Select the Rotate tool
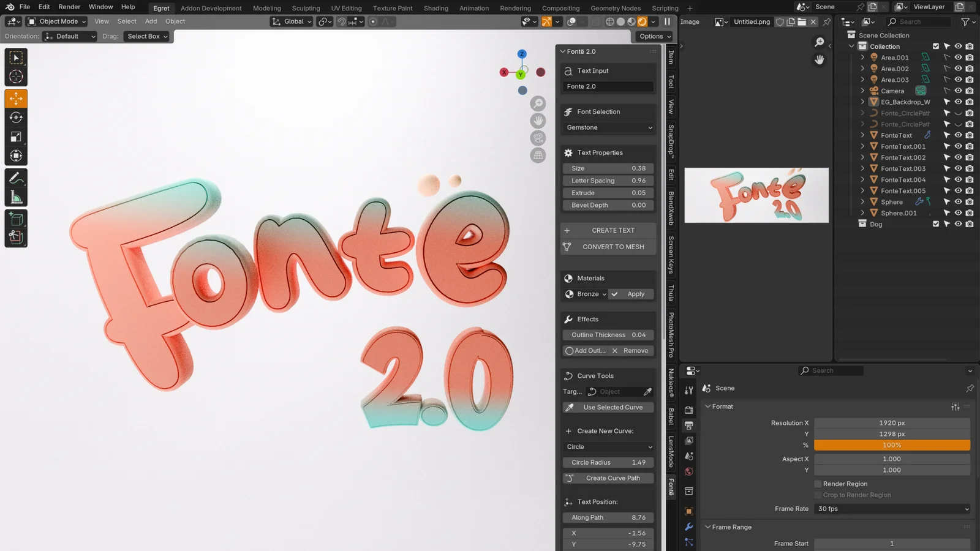980x551 pixels. coord(16,118)
